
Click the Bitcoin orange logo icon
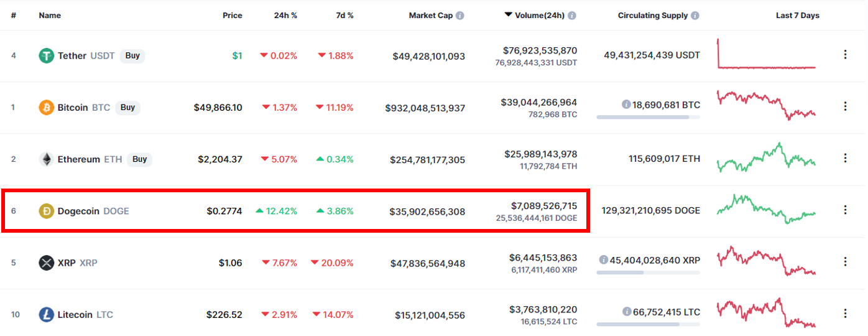[x=47, y=108]
